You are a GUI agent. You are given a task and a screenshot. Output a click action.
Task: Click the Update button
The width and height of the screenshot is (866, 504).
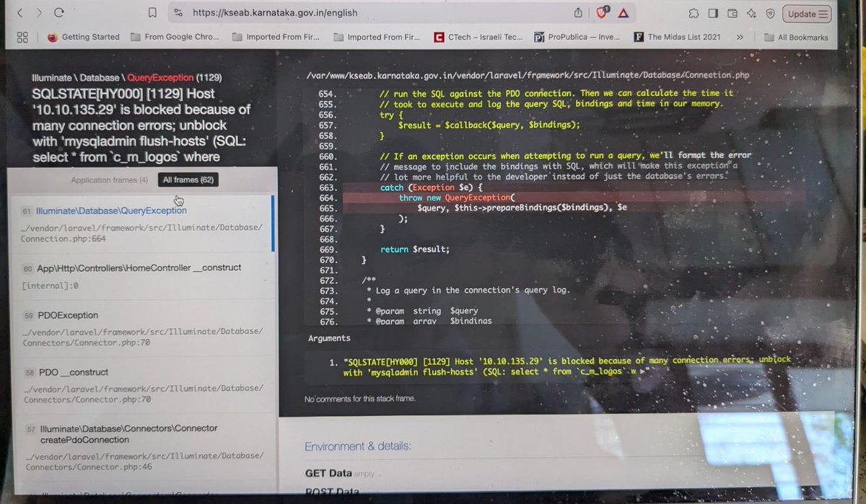point(802,14)
